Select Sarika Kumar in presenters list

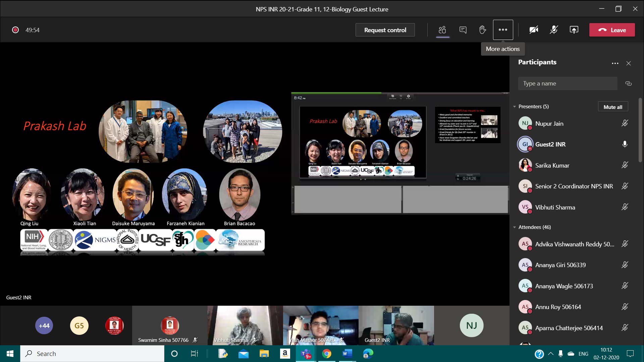tap(574, 165)
